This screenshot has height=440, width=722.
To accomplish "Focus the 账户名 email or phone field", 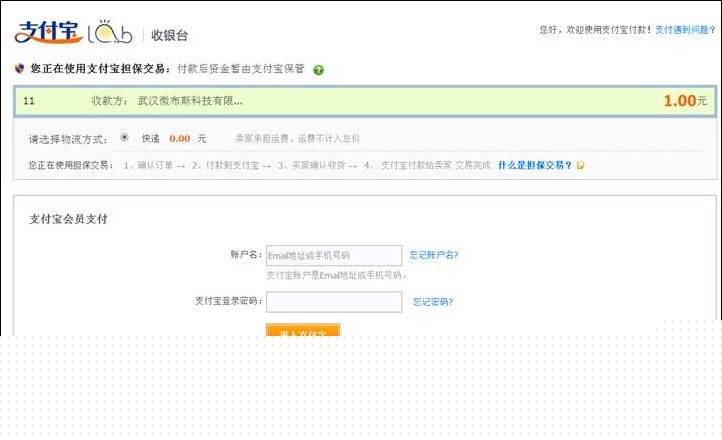I will (x=334, y=255).
